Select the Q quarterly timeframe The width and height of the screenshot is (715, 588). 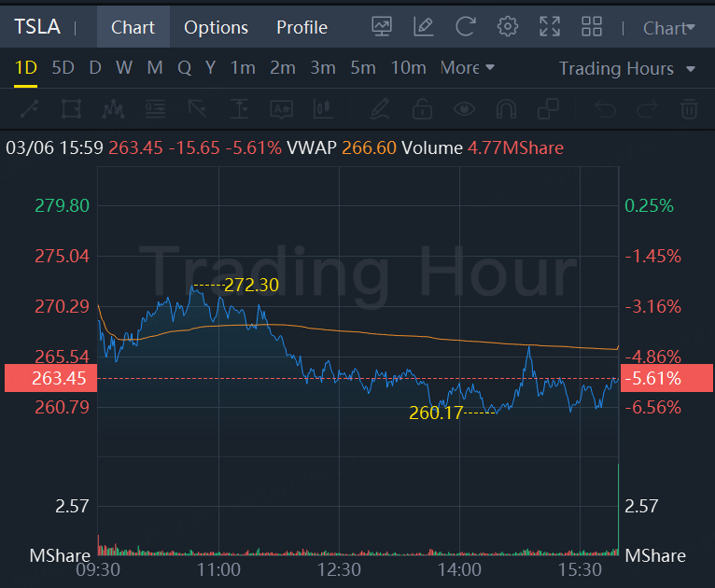185,67
